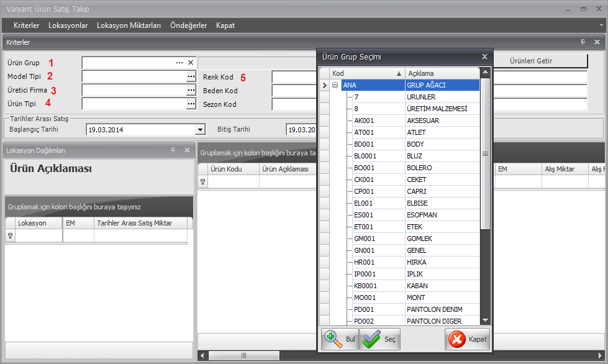The width and height of the screenshot is (608, 364).
Task: Pin the Kriterler panel
Action: (583, 42)
